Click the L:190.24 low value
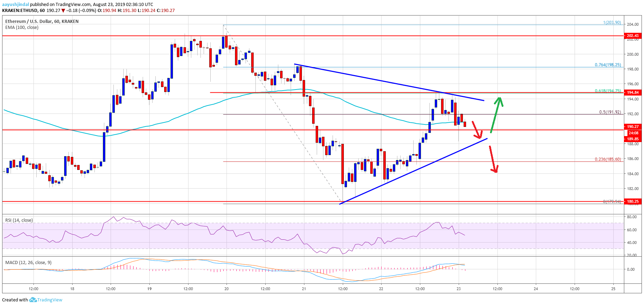This screenshot has height=306, width=644. (146, 11)
